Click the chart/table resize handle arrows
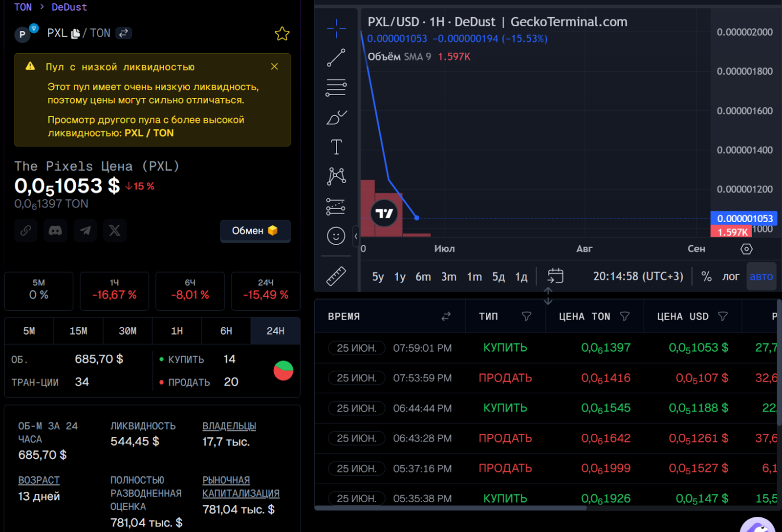 point(548,296)
